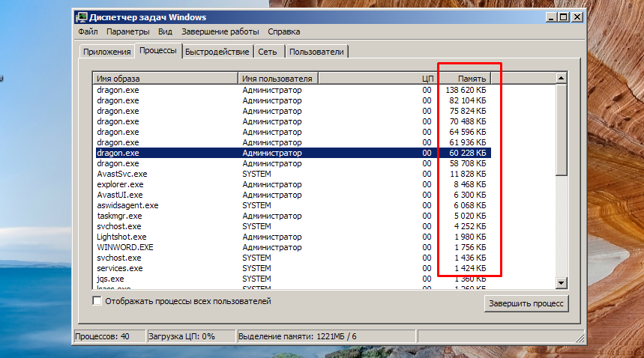The image size is (644, 358).
Task: Click the 6 068 КБ memory value
Action: coord(470,205)
